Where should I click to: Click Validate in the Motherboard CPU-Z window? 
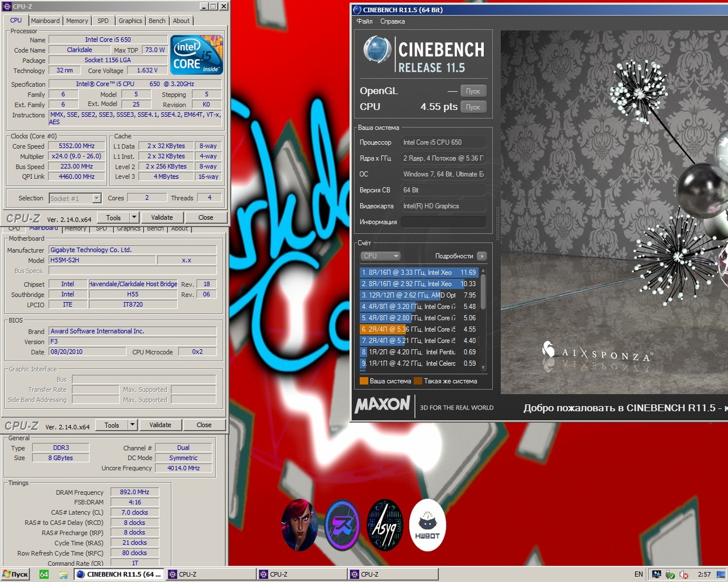(160, 425)
